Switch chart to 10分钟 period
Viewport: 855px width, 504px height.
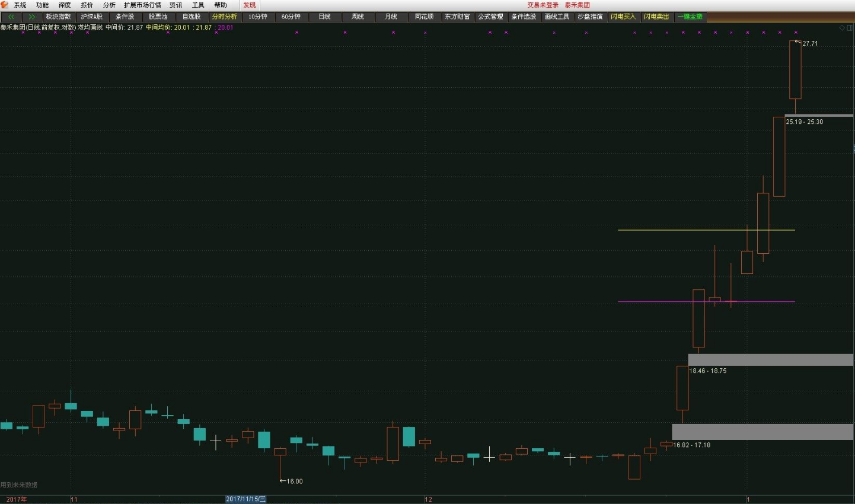[257, 17]
